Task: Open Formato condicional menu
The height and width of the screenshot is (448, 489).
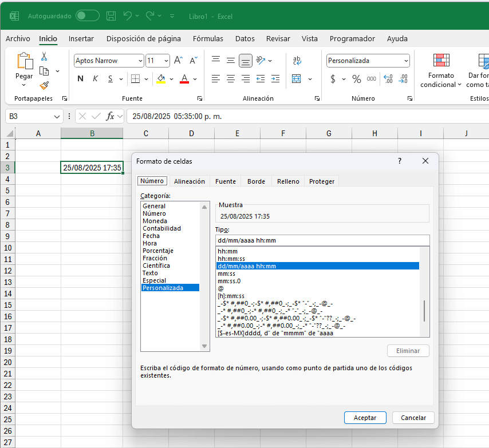Action: [x=441, y=71]
